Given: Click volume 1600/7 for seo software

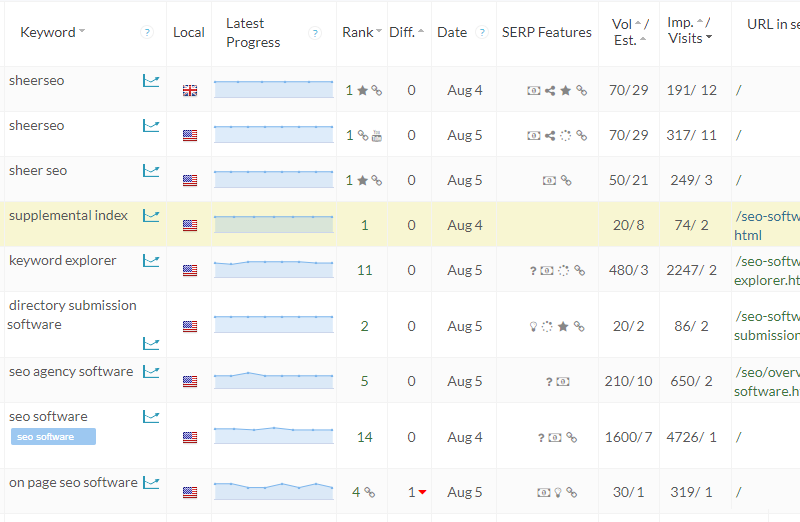Looking at the screenshot, I should 628,437.
